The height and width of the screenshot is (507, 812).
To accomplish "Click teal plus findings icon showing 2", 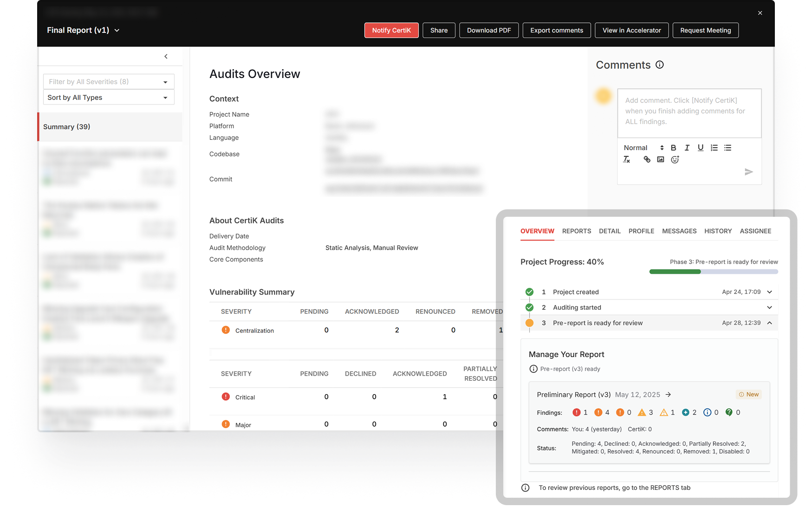I will pyautogui.click(x=685, y=412).
